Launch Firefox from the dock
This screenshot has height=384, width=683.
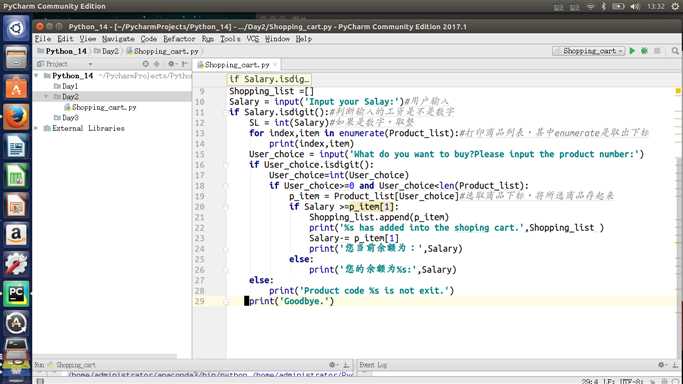tap(16, 117)
